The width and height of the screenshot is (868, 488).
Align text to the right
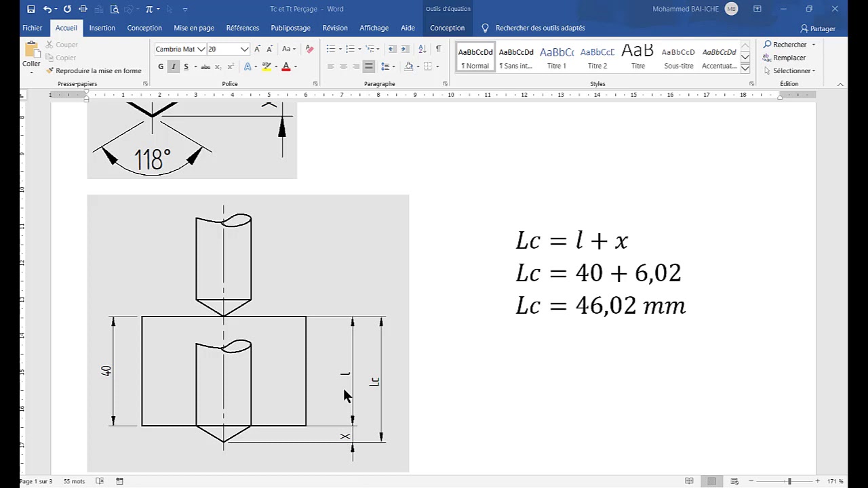click(356, 66)
